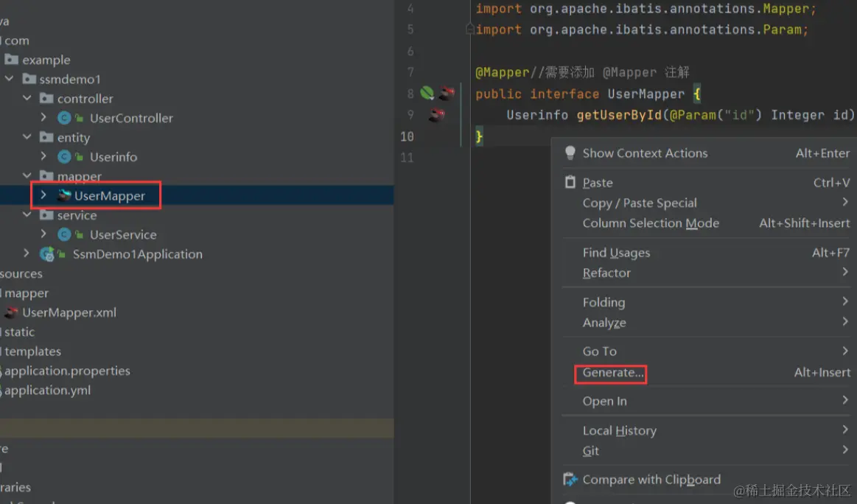The width and height of the screenshot is (857, 504).
Task: Click the service package folder icon
Action: [46, 215]
